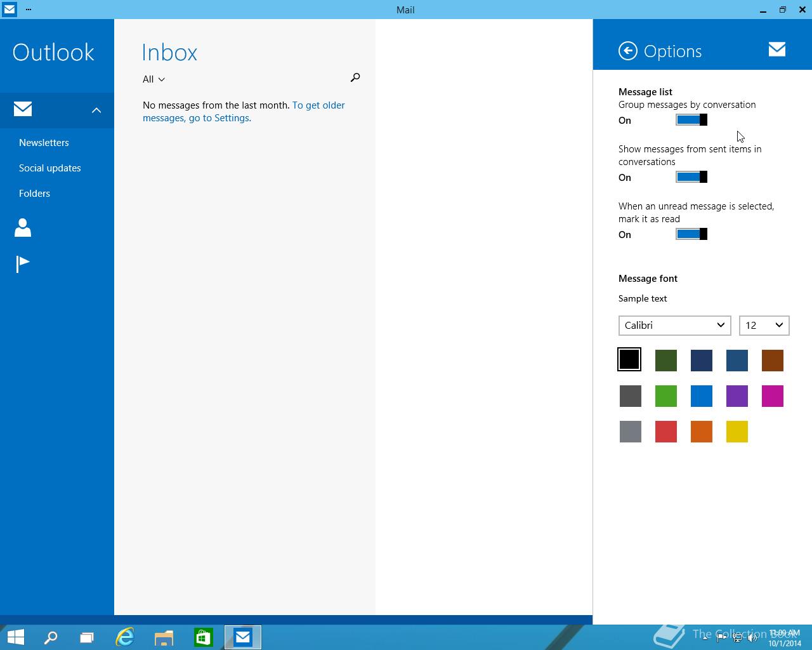Screen dimensions: 812x650
Task: Open the Windows Start button
Action: click(x=15, y=637)
